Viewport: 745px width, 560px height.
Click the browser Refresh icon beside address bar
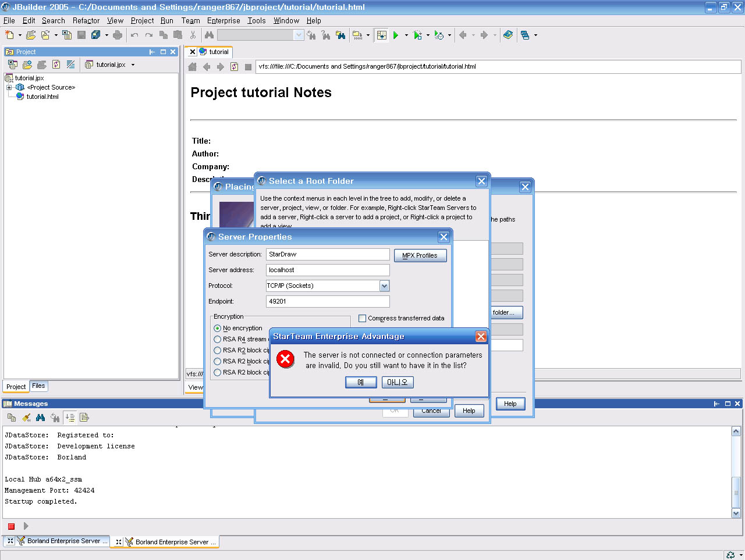[x=235, y=67]
